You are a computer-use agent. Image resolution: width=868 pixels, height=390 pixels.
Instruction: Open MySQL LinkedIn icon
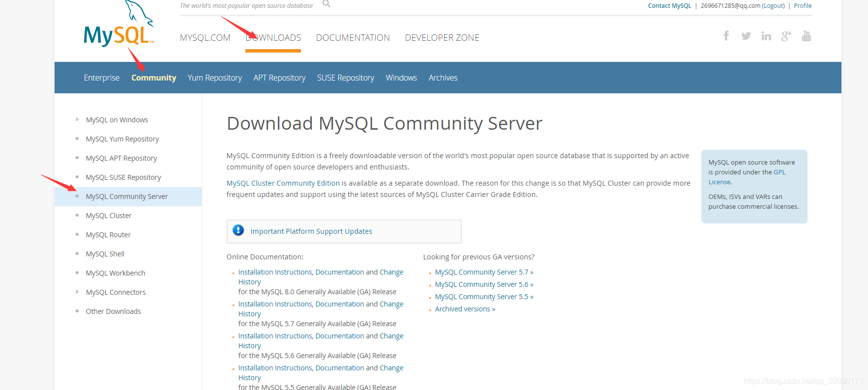(x=766, y=36)
